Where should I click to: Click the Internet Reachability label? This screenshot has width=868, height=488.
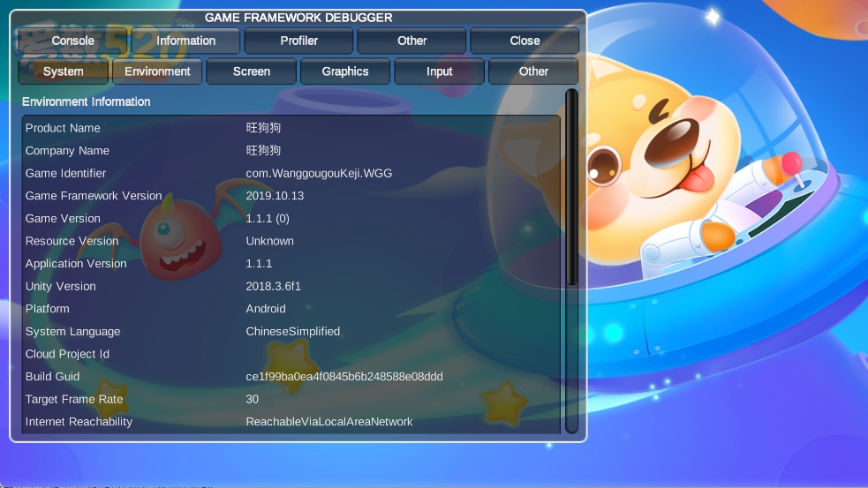(x=79, y=422)
